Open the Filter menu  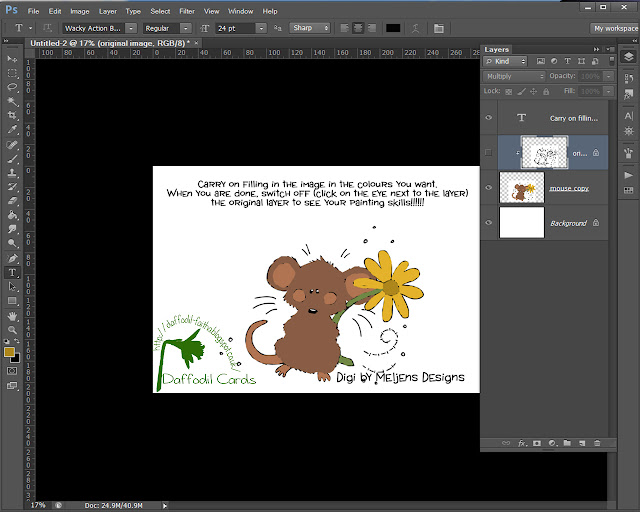(187, 11)
